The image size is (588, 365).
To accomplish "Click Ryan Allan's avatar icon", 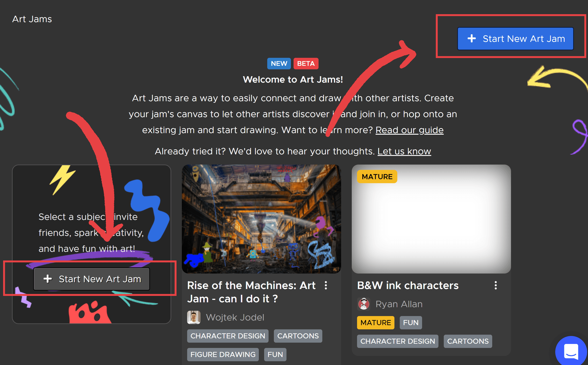I will pos(363,304).
